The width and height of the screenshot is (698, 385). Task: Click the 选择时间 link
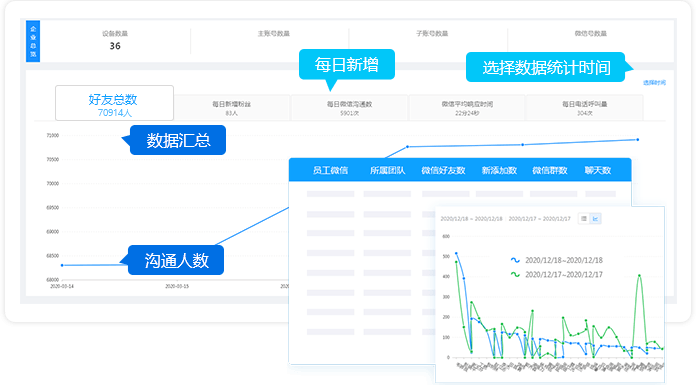point(654,83)
